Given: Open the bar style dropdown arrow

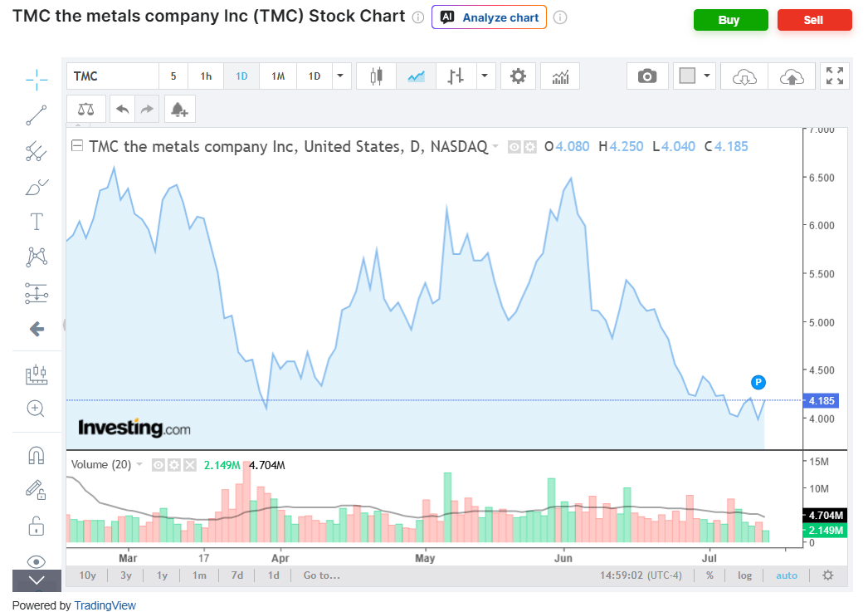Looking at the screenshot, I should (x=485, y=76).
